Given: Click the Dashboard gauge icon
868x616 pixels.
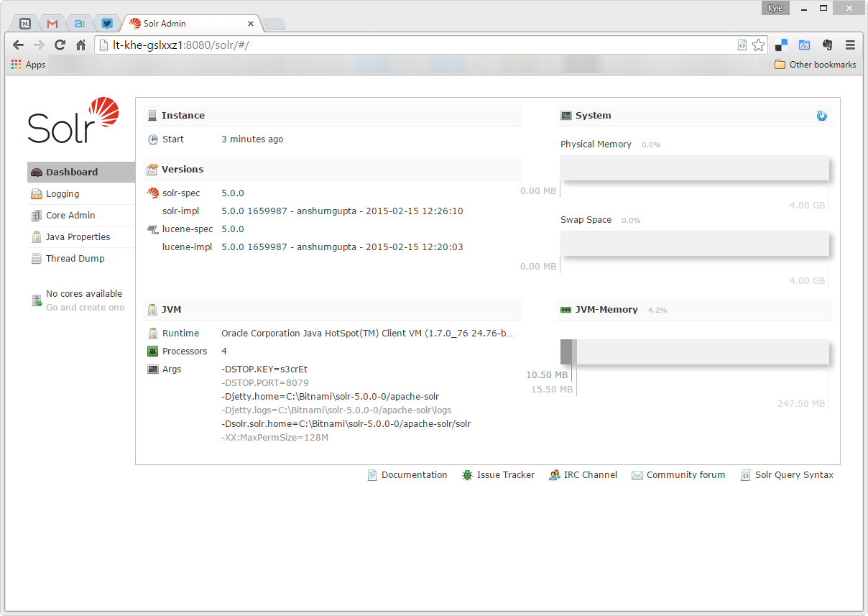Looking at the screenshot, I should point(37,173).
